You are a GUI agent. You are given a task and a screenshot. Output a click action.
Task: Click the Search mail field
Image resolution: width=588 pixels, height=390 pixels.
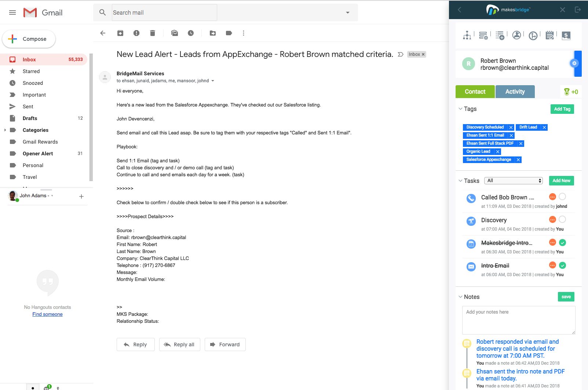pyautogui.click(x=164, y=12)
